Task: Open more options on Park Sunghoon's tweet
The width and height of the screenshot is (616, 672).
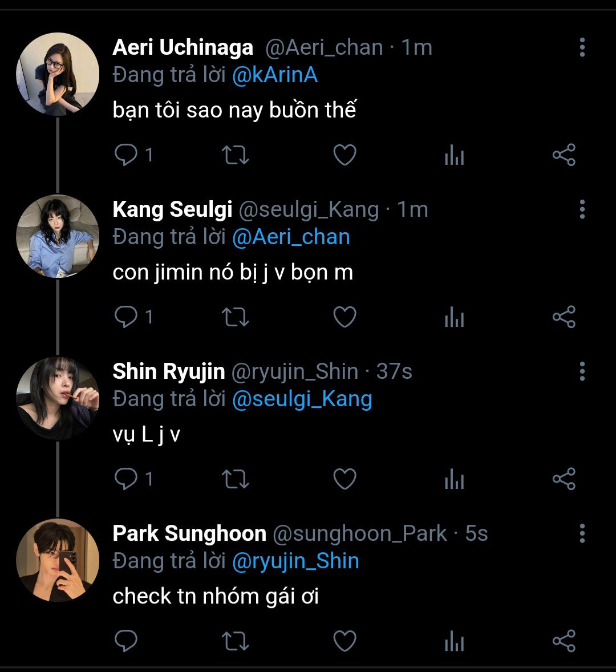Action: click(x=582, y=533)
